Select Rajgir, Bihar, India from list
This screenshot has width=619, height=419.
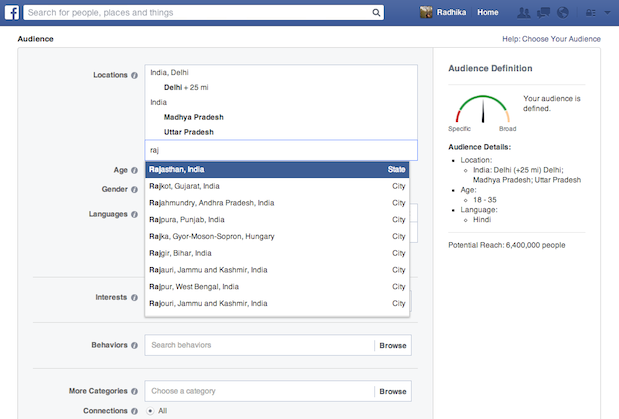coord(277,253)
